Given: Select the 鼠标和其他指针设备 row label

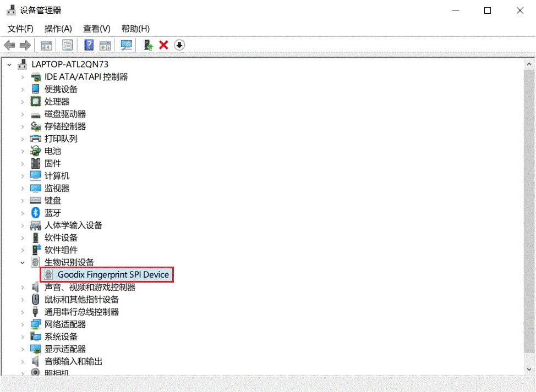Looking at the screenshot, I should [x=81, y=300].
